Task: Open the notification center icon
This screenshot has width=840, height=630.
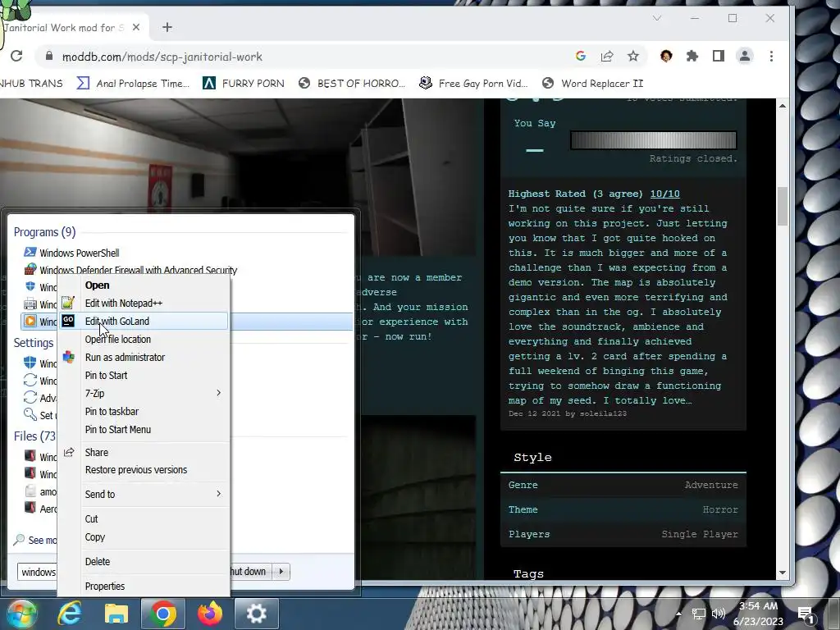Action: (806, 614)
